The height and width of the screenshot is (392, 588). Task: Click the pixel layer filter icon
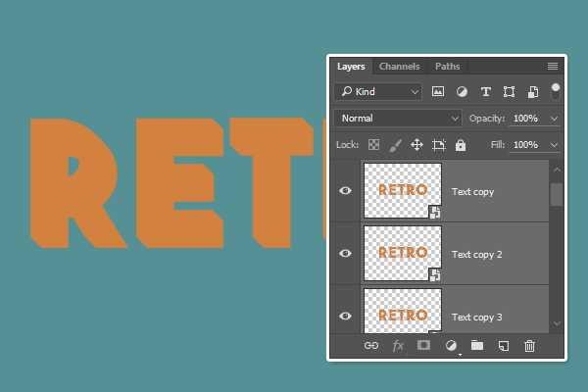click(438, 91)
